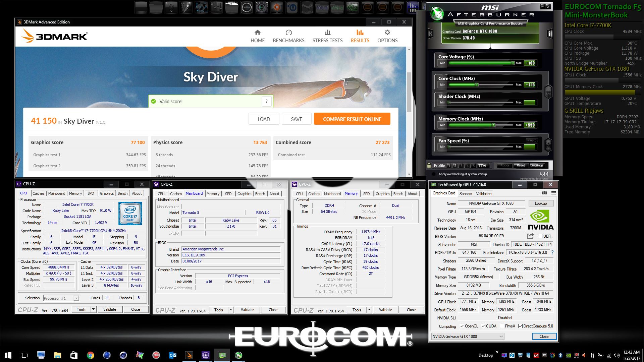Toggle the UEFI checkbox in GPU-Z
This screenshot has height=362, width=644.
pos(540,236)
